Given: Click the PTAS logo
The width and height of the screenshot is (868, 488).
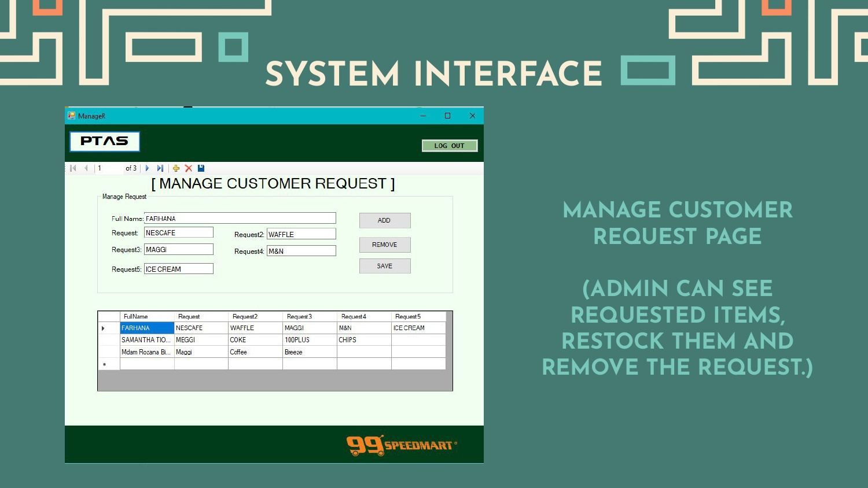Looking at the screenshot, I should [x=105, y=141].
